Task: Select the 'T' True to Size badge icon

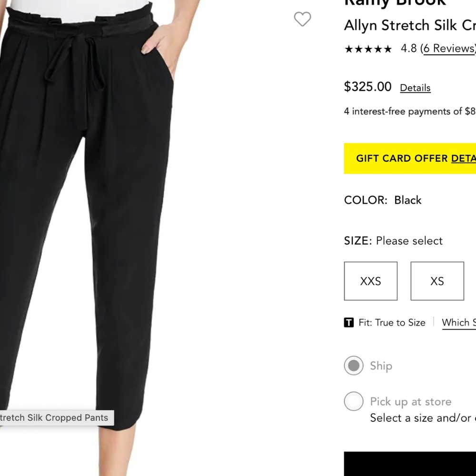Action: (348, 322)
